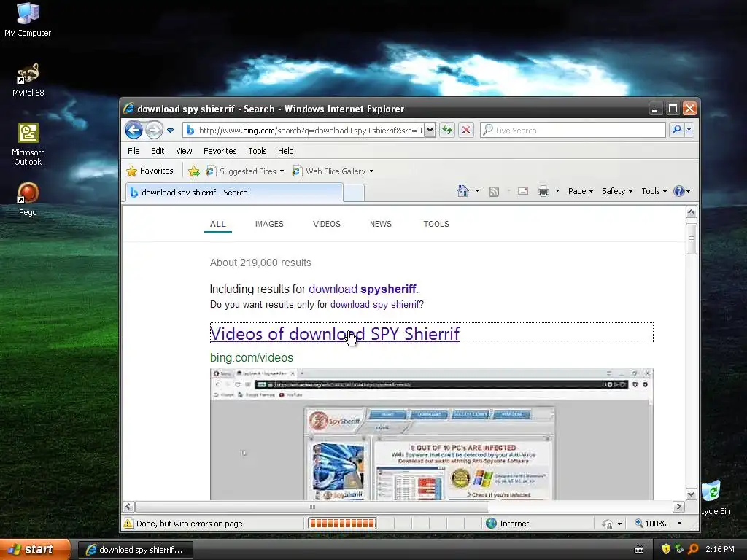Print page with printer icon
Image resolution: width=747 pixels, height=560 pixels.
[543, 192]
